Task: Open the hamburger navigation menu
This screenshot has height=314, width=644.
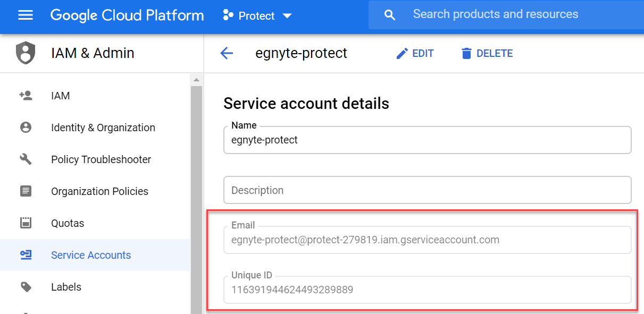Action: point(26,15)
